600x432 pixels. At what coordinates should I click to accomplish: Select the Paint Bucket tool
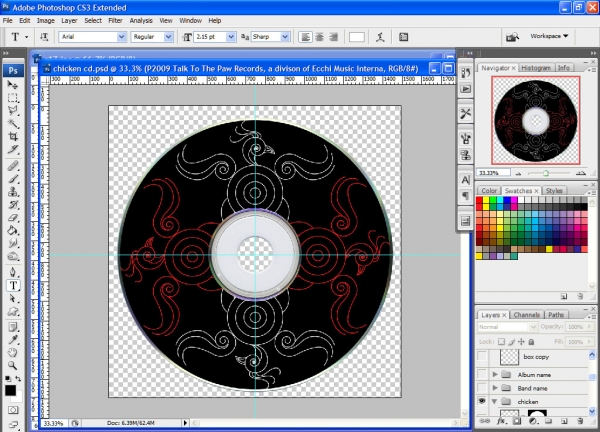tap(13, 230)
